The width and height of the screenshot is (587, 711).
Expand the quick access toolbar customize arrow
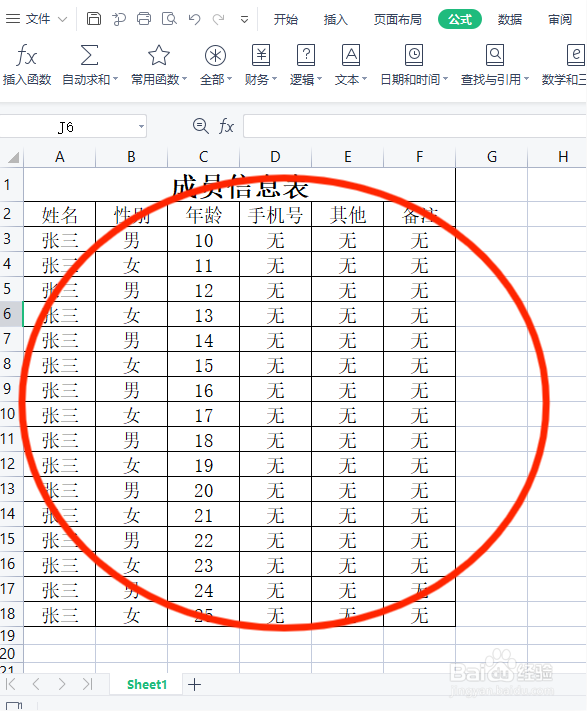point(244,19)
